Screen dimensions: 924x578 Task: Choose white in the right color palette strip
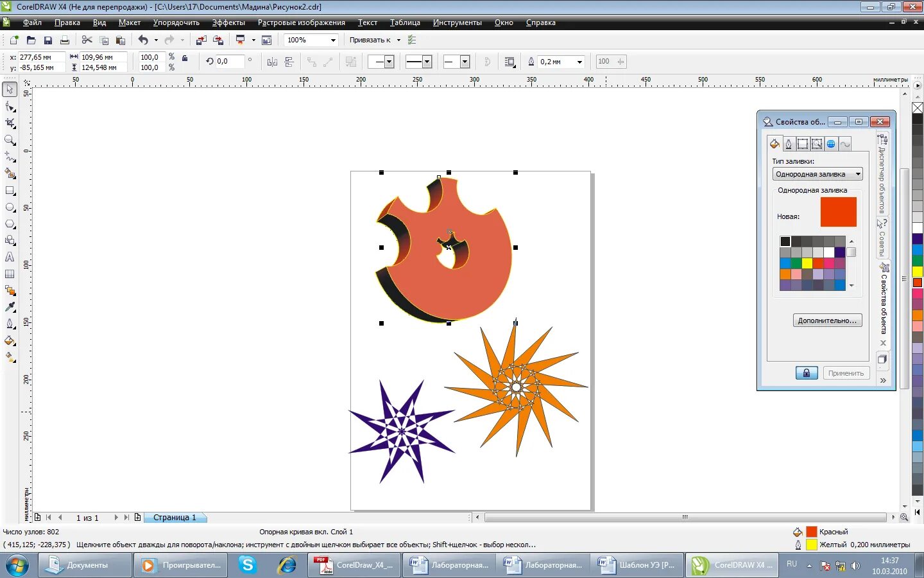[918, 228]
